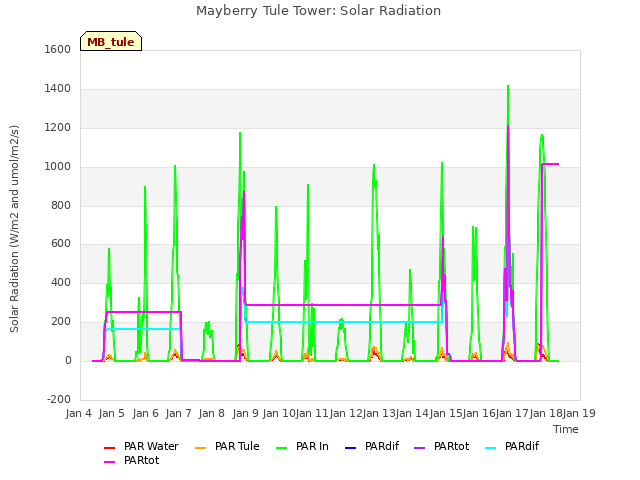640x480 pixels.
Task: Click the magenta PARtot plateau near 1000
Action: point(550,164)
